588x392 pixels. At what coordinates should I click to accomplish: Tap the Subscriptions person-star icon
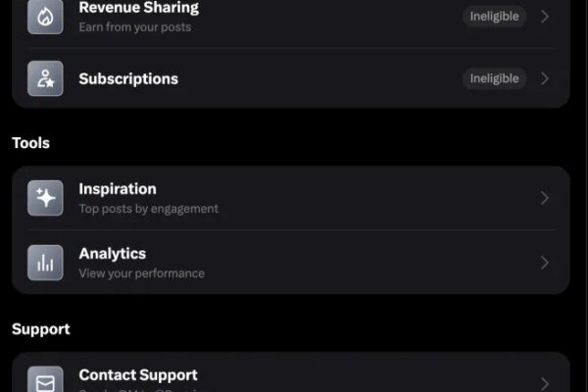coord(45,78)
